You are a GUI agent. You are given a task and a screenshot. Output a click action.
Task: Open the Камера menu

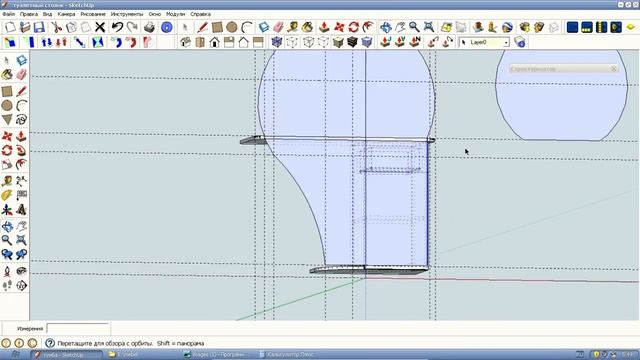click(x=66, y=14)
